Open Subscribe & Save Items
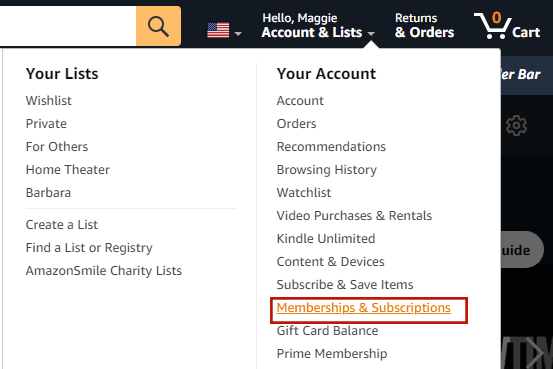This screenshot has width=553, height=369. click(345, 284)
